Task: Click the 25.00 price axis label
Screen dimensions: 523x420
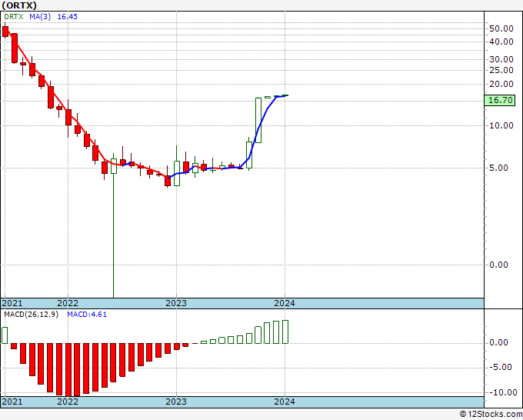Action: pos(501,70)
